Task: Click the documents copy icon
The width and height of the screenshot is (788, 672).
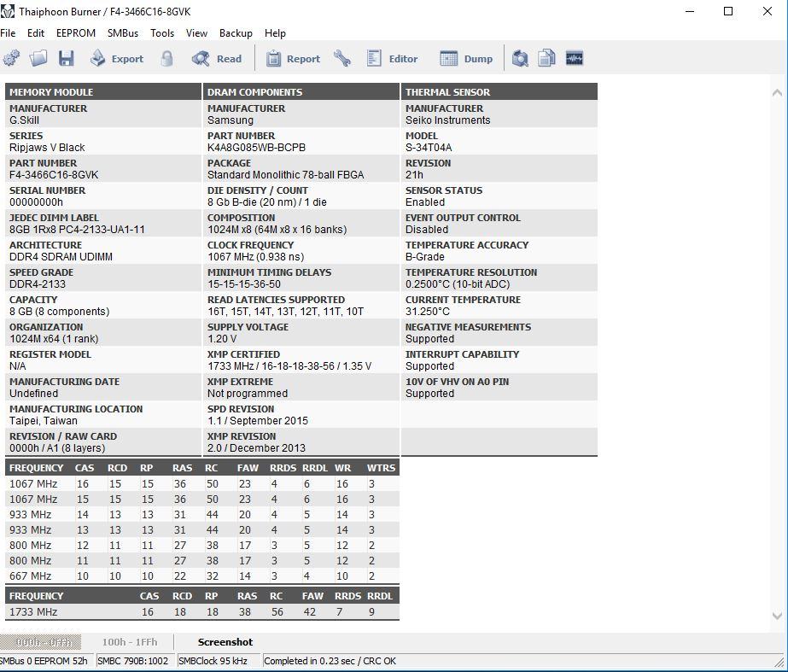Action: 546,58
